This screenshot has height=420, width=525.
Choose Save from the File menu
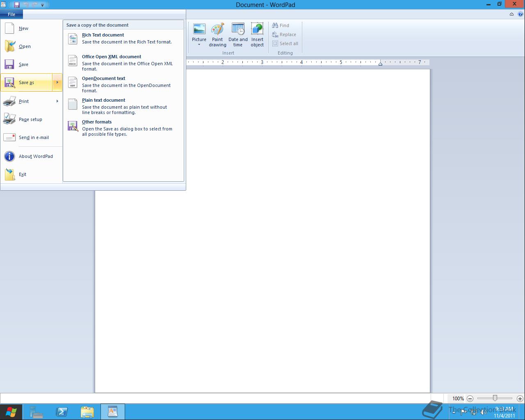pyautogui.click(x=31, y=64)
